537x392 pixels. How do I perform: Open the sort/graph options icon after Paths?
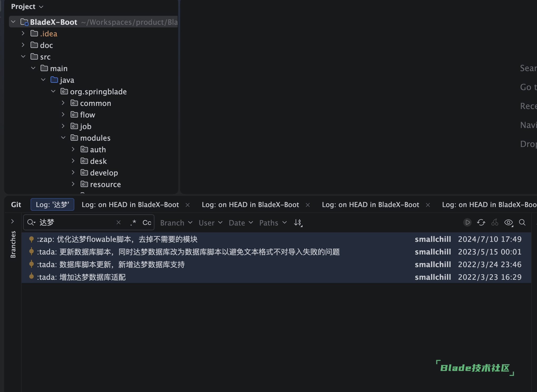[298, 223]
